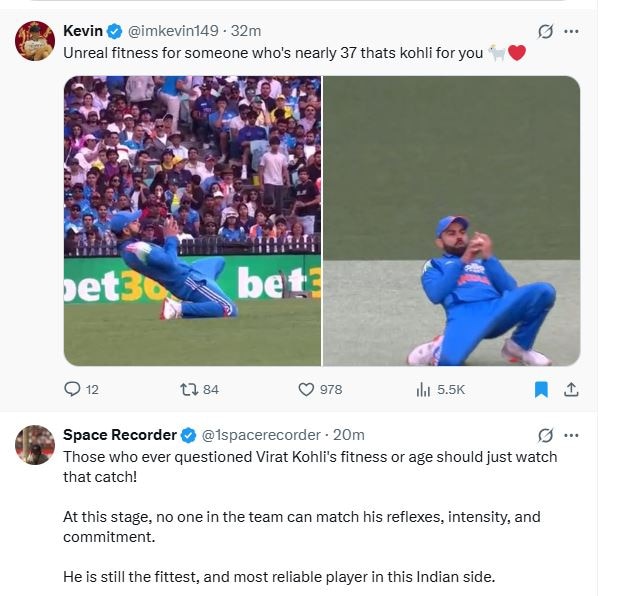Click Kevin's blue verified badge

(x=115, y=31)
